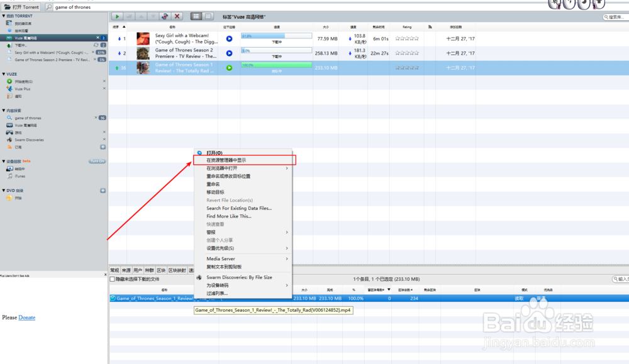Click the green Start torrent toolbar button
Viewport: 629px width, 364px height.
click(117, 16)
